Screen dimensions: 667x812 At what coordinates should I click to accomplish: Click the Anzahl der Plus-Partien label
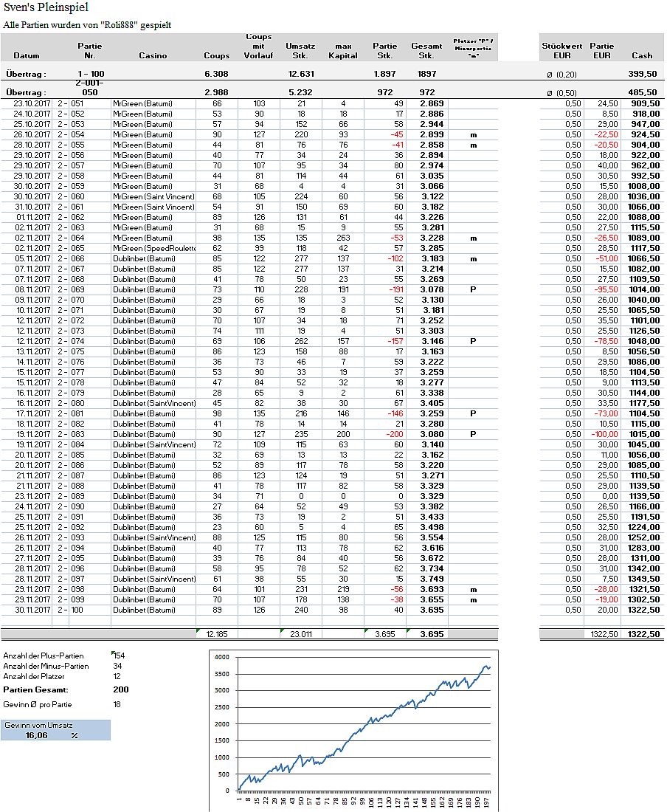[x=44, y=656]
